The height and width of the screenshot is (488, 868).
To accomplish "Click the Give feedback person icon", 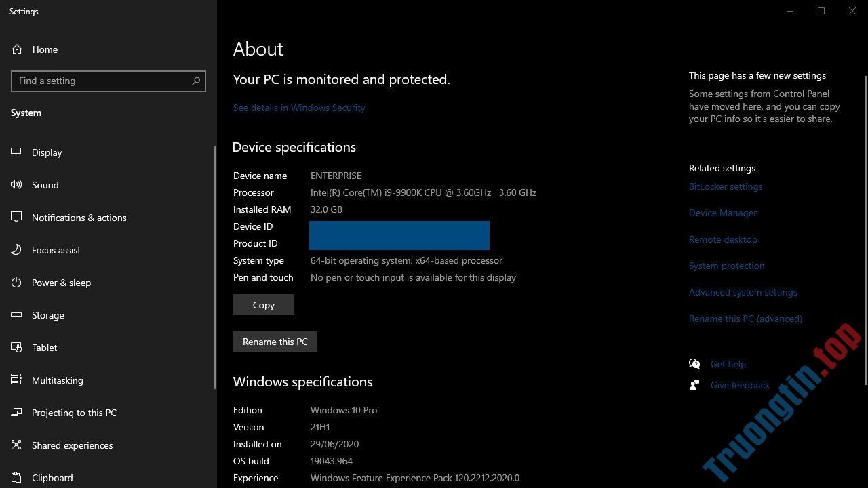I will [694, 385].
